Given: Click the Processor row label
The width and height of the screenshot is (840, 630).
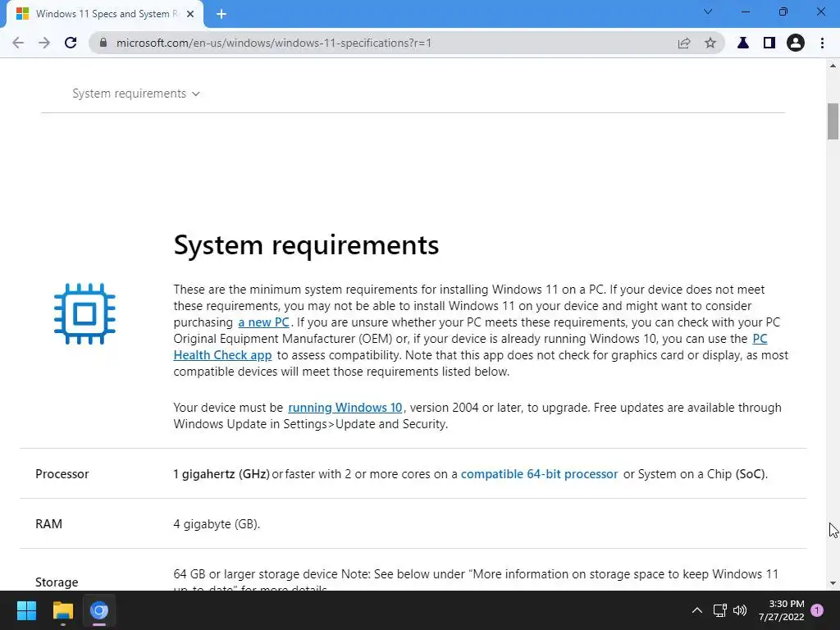Looking at the screenshot, I should click(x=62, y=474).
